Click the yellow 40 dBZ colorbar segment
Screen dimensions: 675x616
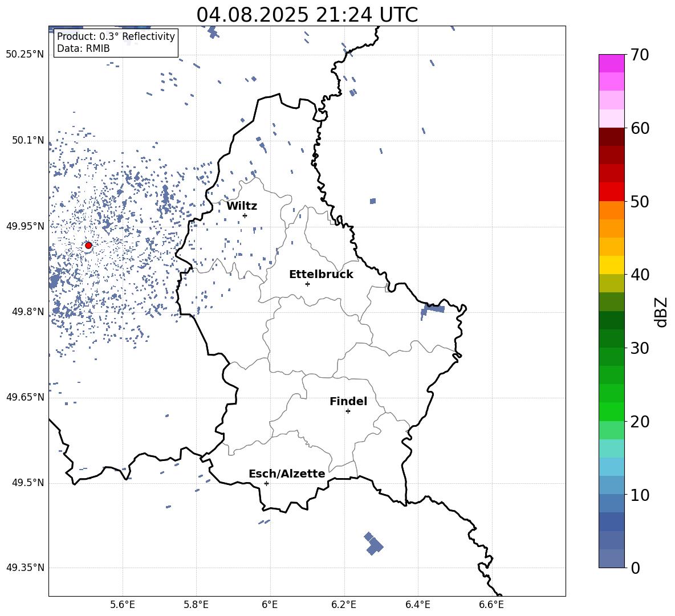[x=611, y=265]
